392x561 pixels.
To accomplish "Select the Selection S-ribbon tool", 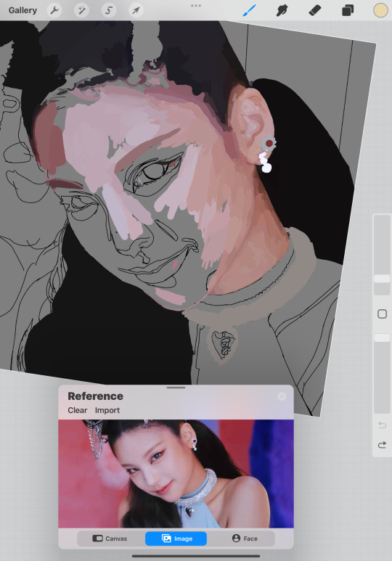I will [x=109, y=10].
